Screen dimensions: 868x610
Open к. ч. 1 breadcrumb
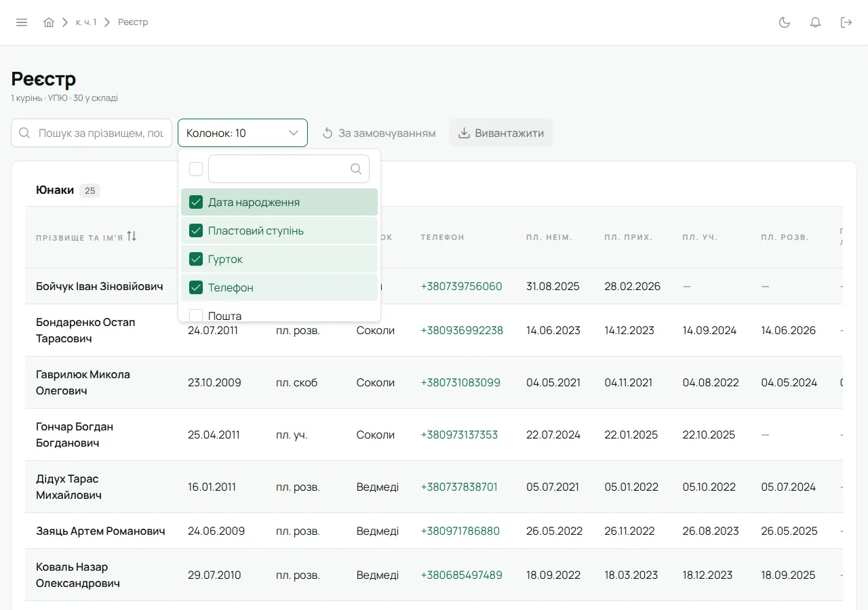point(86,22)
